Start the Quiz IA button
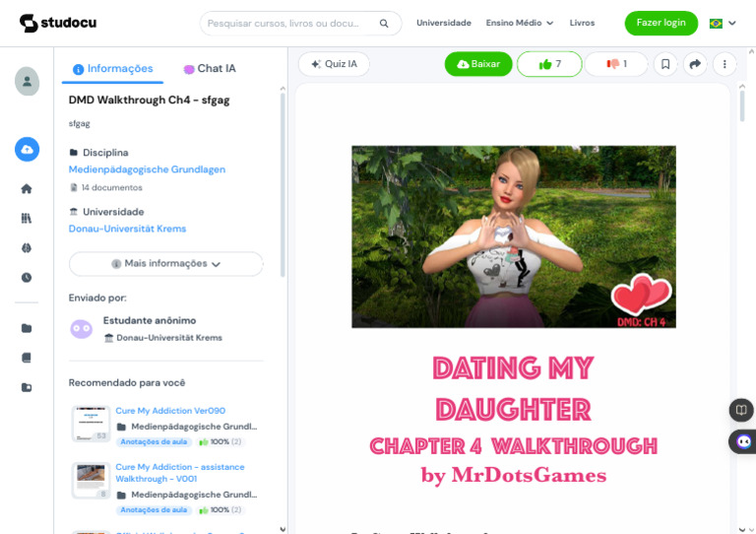Screen dimensions: 756x534 (x=334, y=64)
